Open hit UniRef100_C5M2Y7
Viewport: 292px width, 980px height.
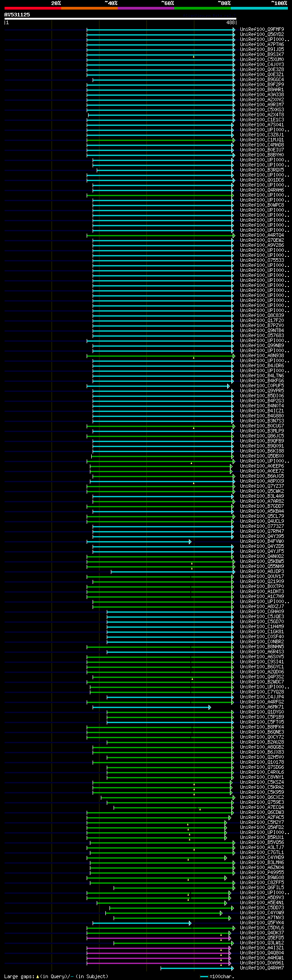(x=262, y=822)
